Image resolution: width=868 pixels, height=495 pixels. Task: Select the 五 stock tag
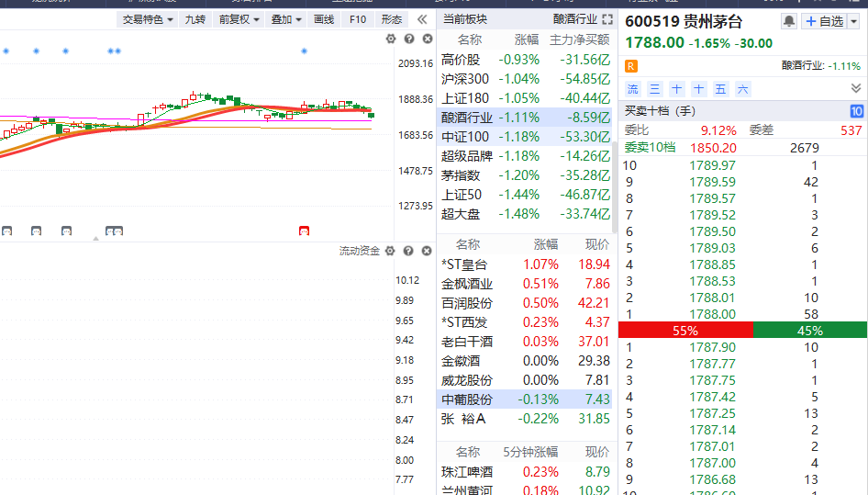pyautogui.click(x=721, y=89)
